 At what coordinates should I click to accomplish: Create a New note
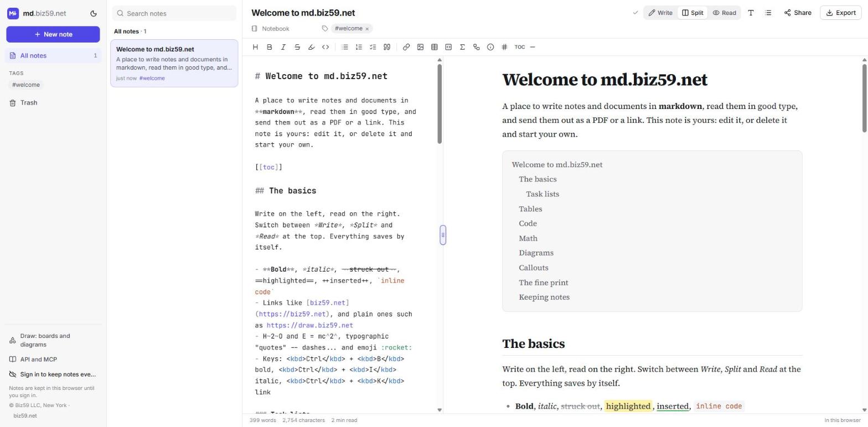click(x=53, y=34)
